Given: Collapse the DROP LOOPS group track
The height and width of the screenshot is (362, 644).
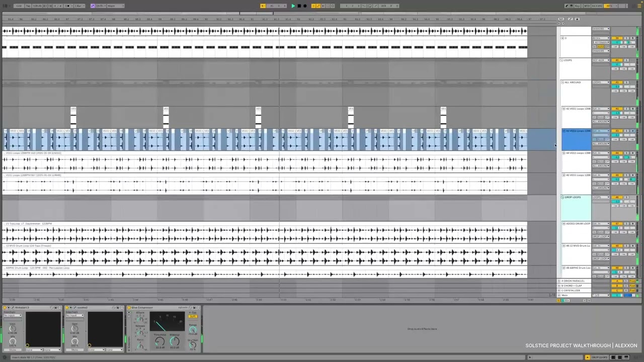Looking at the screenshot, I should (562, 197).
